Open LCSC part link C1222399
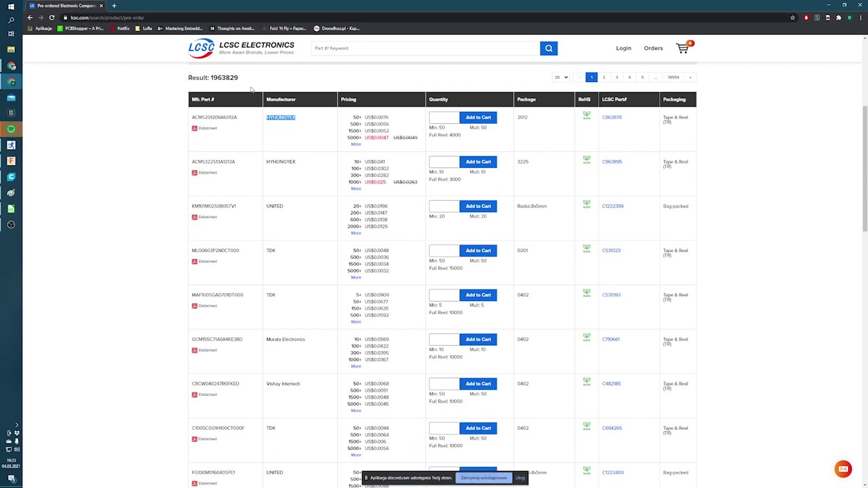 [612, 206]
